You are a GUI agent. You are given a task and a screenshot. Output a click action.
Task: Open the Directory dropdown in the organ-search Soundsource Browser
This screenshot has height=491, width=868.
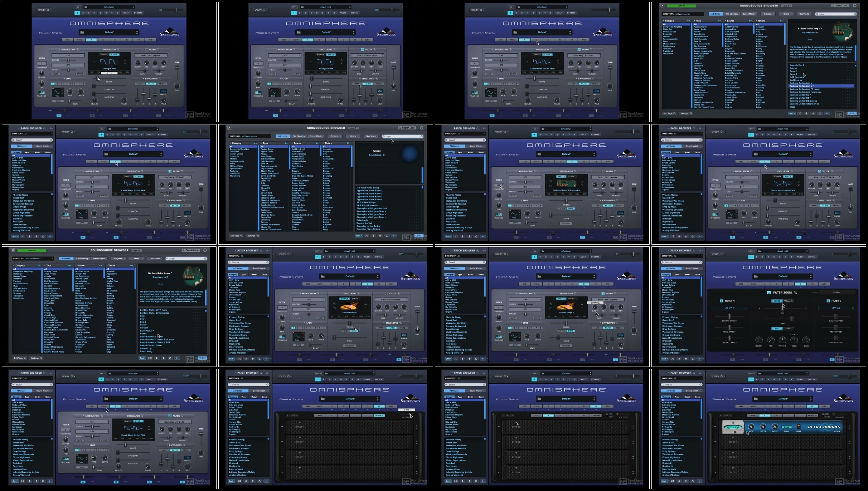point(249,136)
